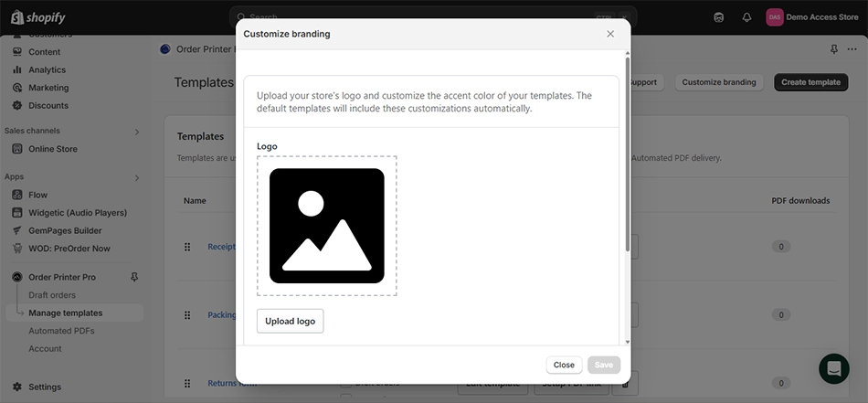Viewport: 868px width, 403px height.
Task: Grab the drag handle for Packing template row
Action: (187, 315)
